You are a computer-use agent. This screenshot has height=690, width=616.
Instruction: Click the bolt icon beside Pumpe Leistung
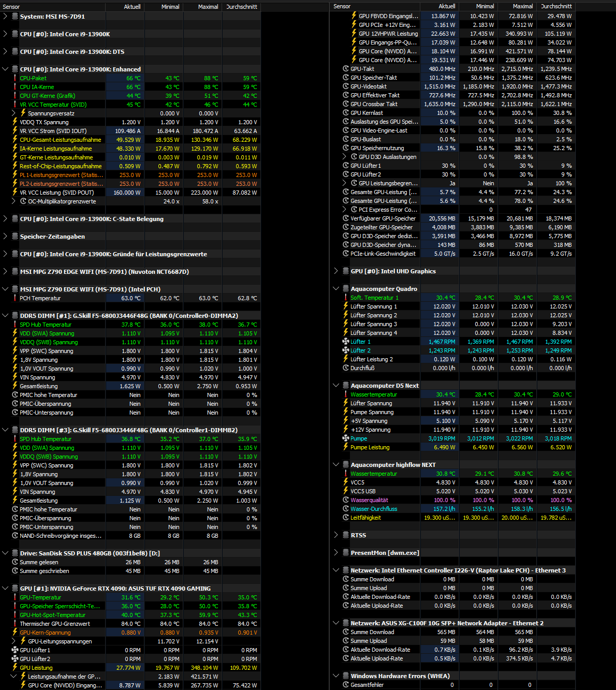[x=346, y=447]
